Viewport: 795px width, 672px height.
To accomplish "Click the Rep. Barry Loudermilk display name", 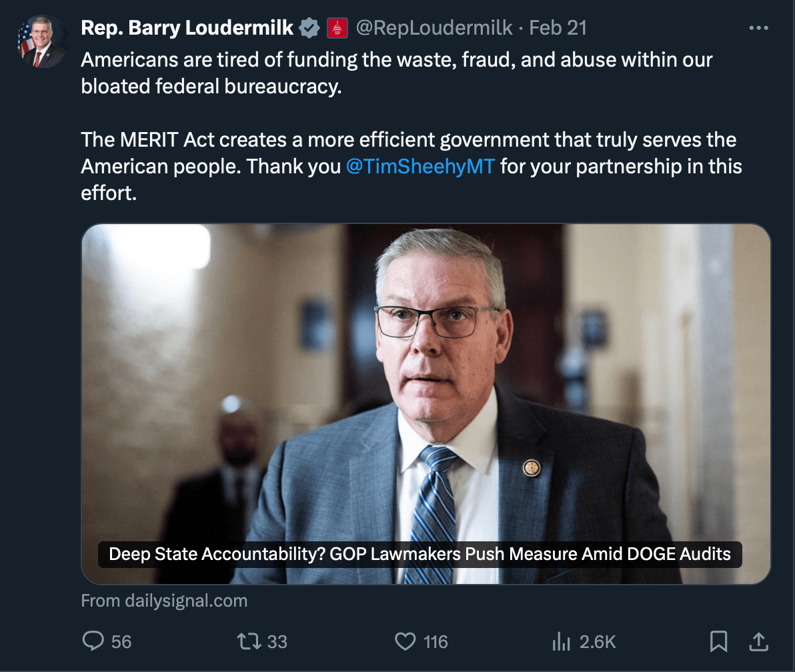I will [x=187, y=28].
